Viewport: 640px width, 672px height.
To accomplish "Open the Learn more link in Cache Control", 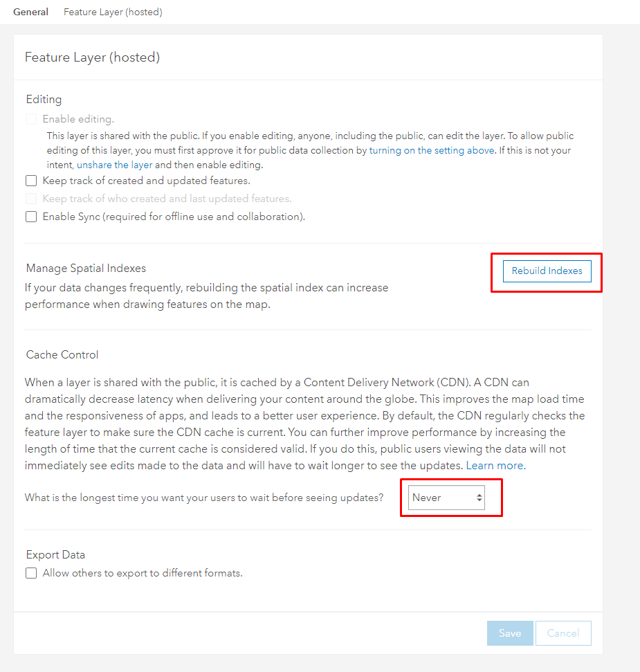I will point(495,466).
